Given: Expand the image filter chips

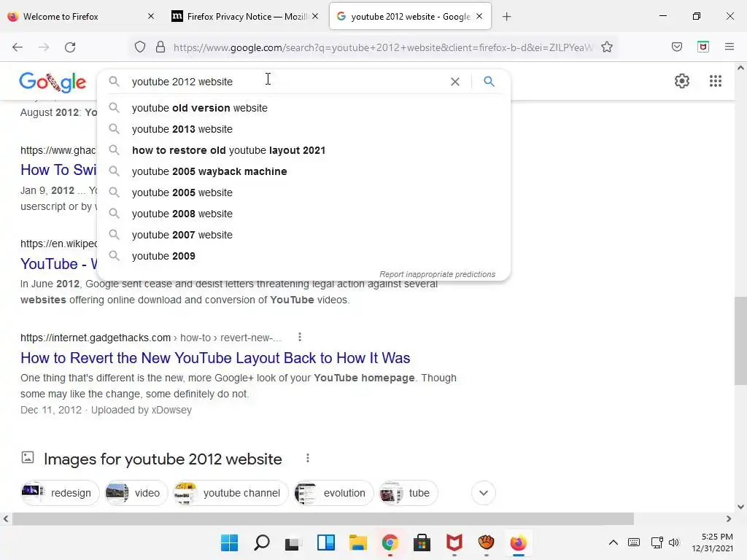Looking at the screenshot, I should [x=484, y=493].
